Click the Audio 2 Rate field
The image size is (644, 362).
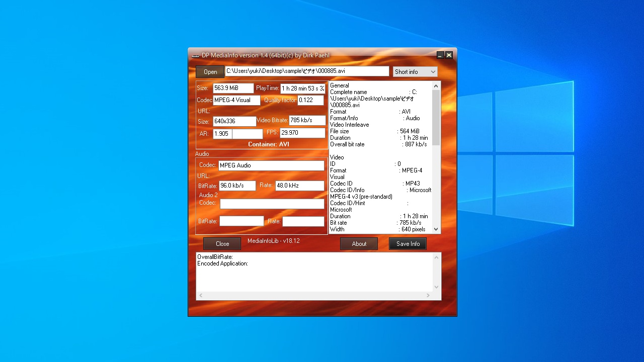tap(303, 221)
